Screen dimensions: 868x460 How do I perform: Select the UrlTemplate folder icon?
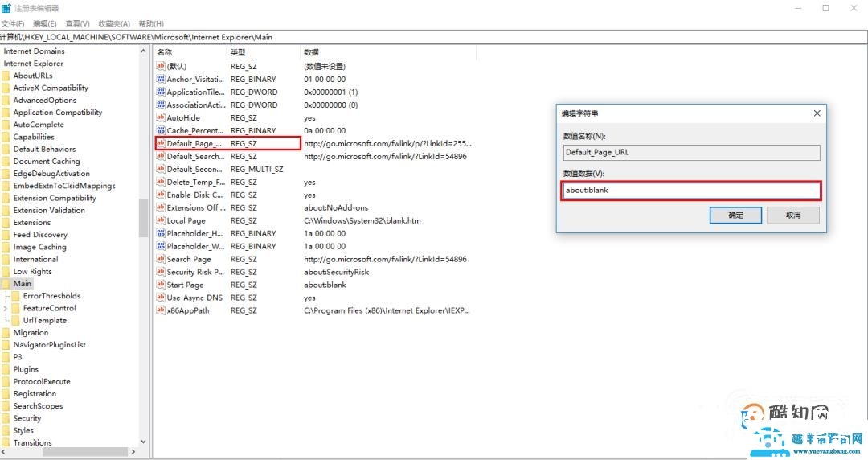[x=16, y=320]
